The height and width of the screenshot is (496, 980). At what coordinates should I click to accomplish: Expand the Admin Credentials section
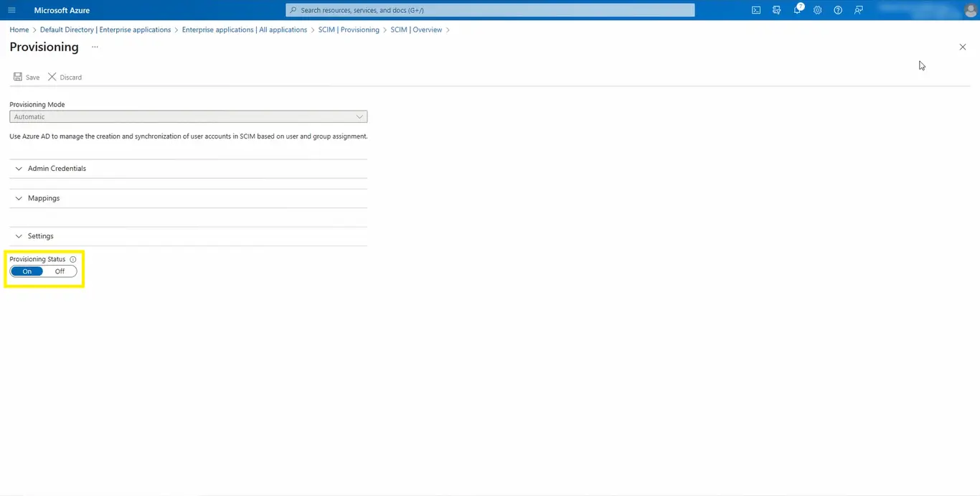tap(188, 169)
